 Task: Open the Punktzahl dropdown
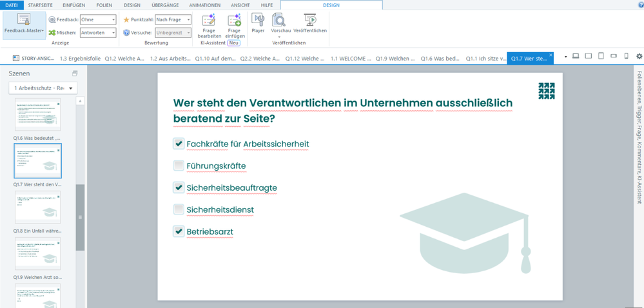coord(173,20)
